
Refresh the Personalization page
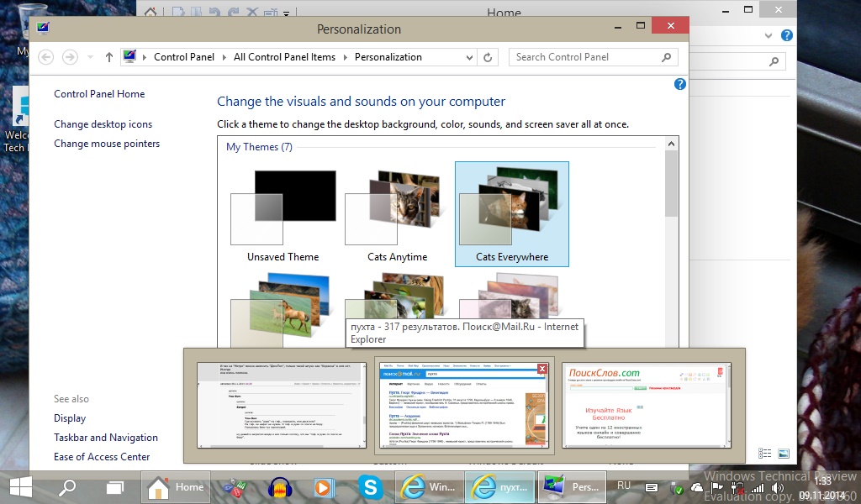[x=488, y=57]
